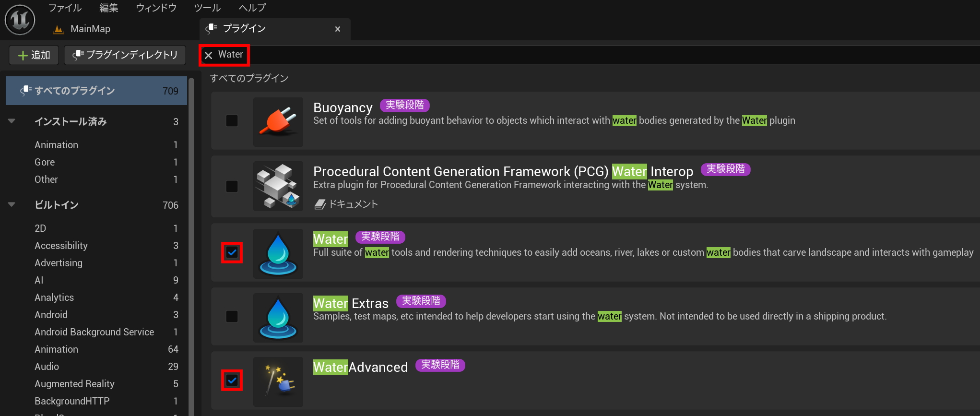Click the WaterAdvanced magic wand icon
Screen dimensions: 980x416
(278, 381)
